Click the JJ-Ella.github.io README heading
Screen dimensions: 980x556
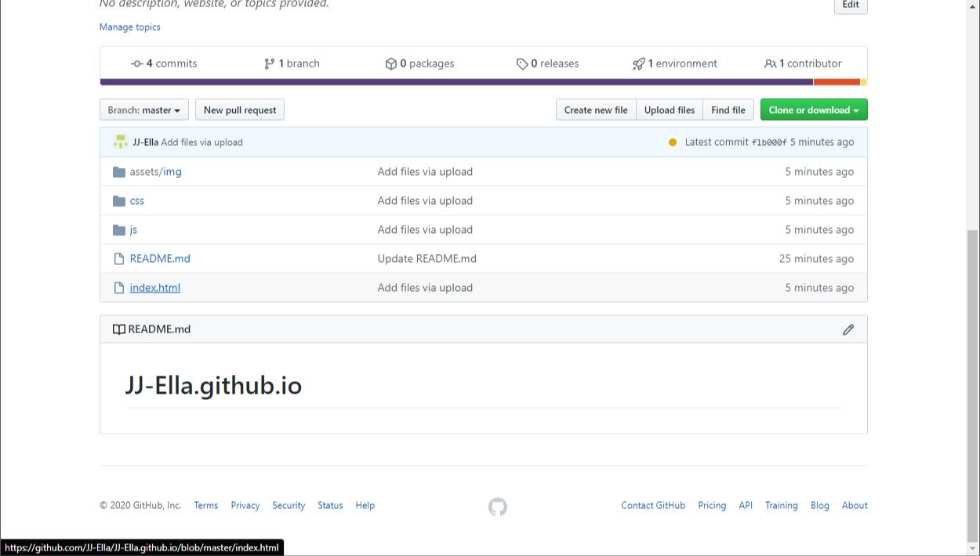[213, 385]
